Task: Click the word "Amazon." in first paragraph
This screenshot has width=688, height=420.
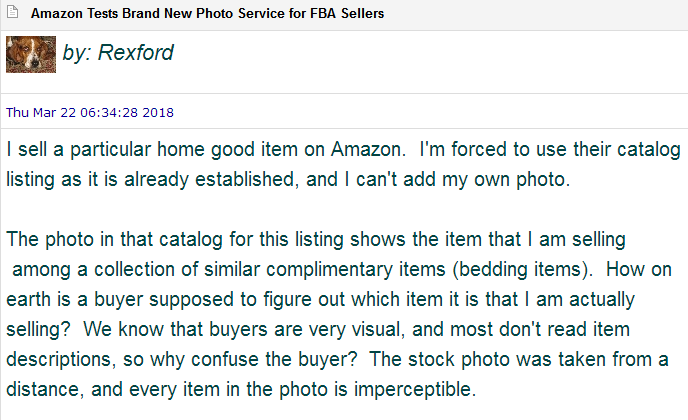Action: click(x=366, y=150)
